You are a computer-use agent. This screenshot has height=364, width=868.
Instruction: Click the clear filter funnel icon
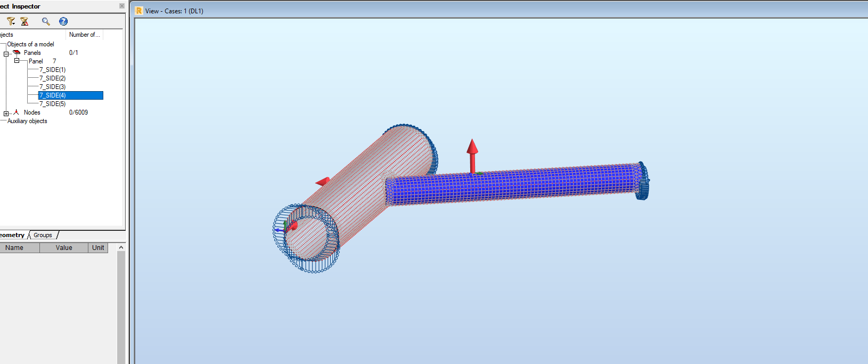click(24, 21)
